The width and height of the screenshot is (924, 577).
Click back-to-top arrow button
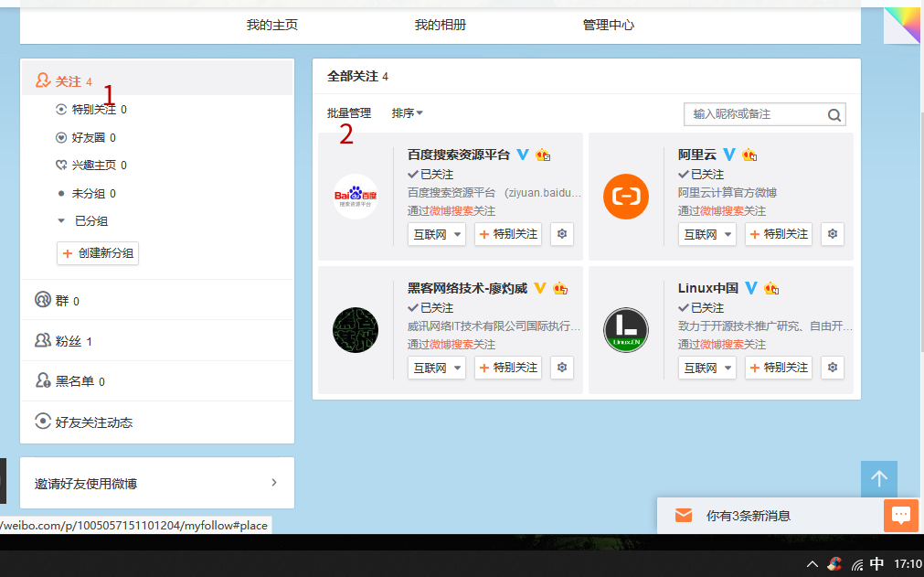pos(878,478)
